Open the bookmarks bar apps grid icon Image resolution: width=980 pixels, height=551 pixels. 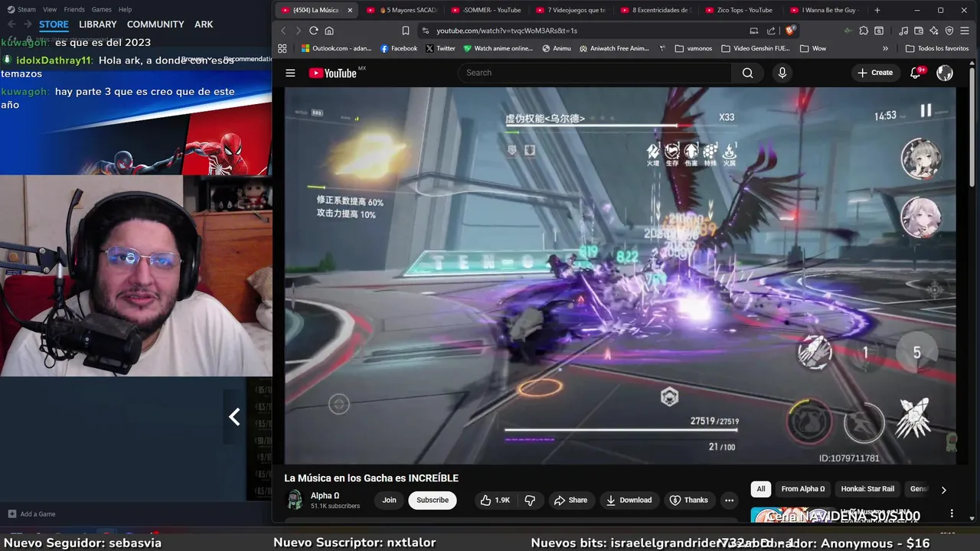[x=282, y=48]
